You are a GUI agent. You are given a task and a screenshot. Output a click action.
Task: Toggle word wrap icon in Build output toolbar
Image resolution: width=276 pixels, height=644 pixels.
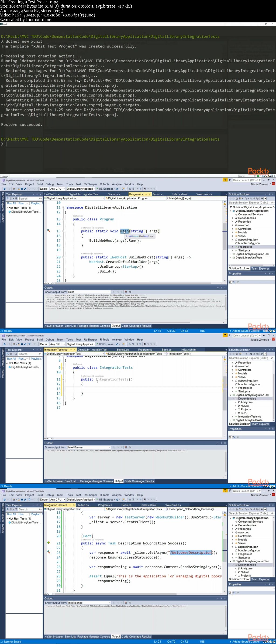(130, 292)
